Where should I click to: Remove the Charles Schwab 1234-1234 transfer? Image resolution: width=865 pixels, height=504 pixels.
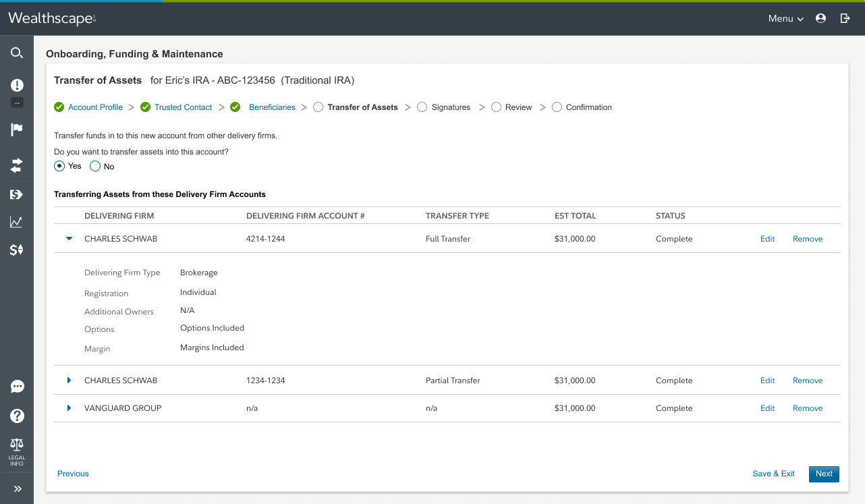coord(808,381)
